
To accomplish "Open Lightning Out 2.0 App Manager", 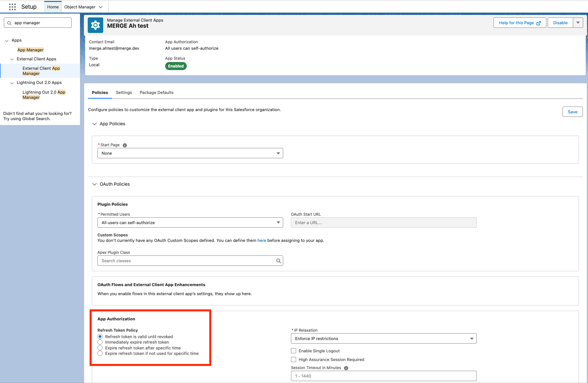I will pyautogui.click(x=44, y=95).
